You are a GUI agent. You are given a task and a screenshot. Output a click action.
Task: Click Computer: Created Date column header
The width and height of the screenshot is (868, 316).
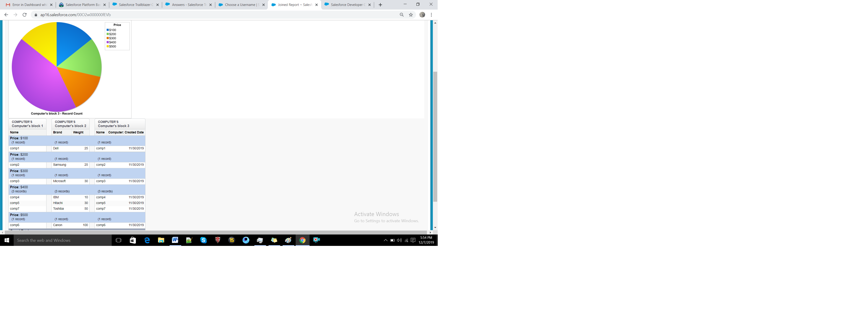(126, 133)
